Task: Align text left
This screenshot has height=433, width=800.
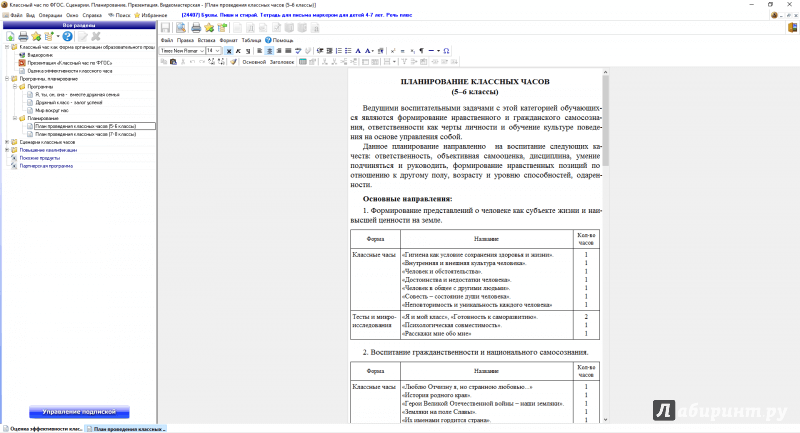Action: [x=260, y=51]
